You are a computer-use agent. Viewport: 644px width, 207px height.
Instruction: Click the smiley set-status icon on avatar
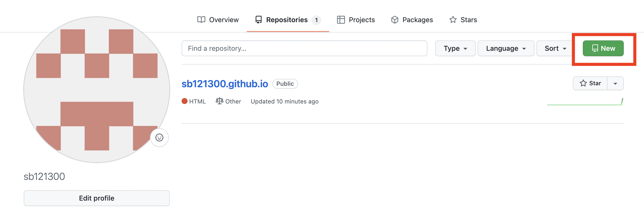[x=159, y=138]
